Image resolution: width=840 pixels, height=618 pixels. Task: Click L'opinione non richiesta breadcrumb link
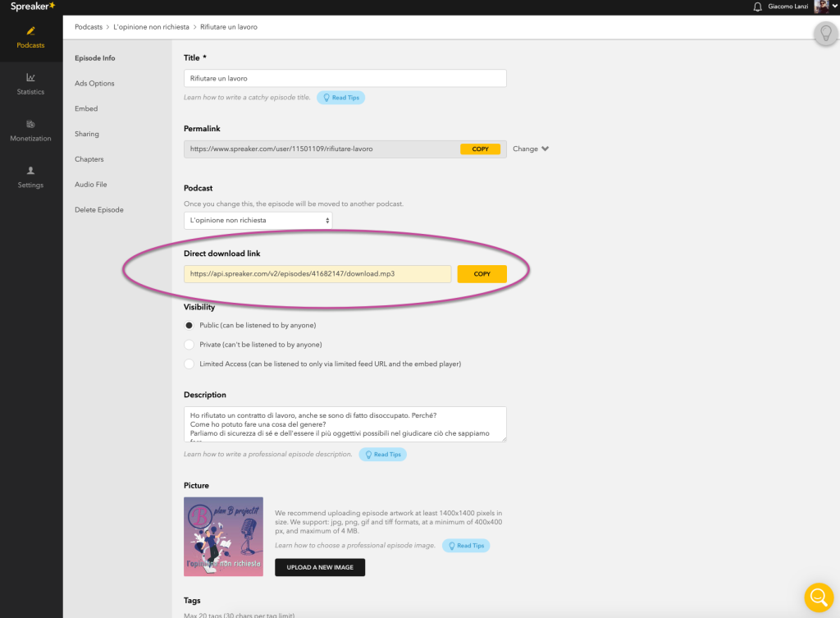(x=151, y=27)
